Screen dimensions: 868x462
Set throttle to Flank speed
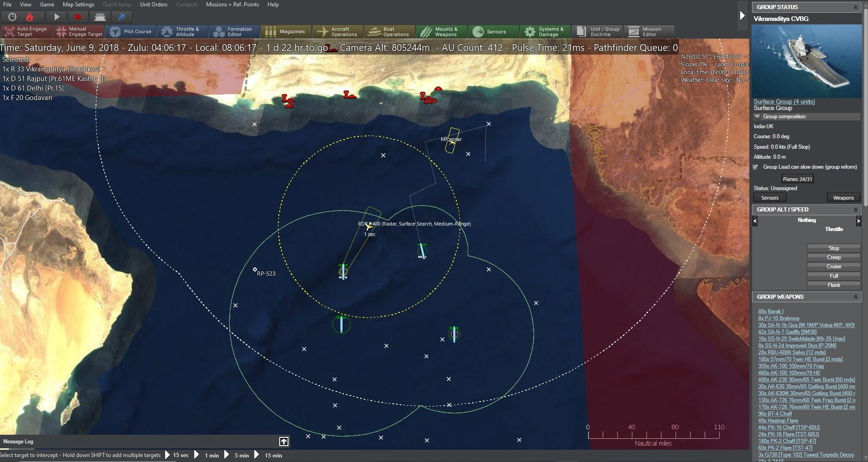coord(834,285)
